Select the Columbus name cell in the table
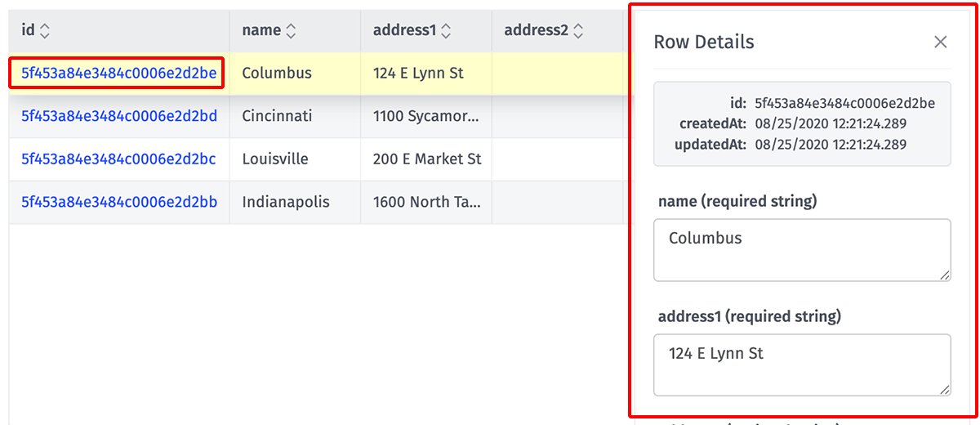The width and height of the screenshot is (980, 425). (x=277, y=74)
